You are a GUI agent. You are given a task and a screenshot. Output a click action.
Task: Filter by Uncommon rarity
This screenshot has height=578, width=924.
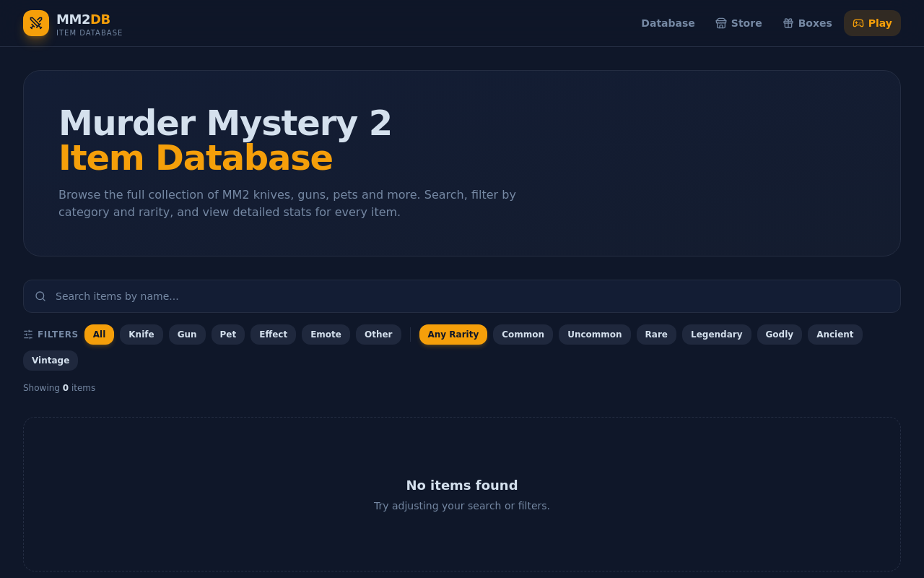[x=595, y=335]
